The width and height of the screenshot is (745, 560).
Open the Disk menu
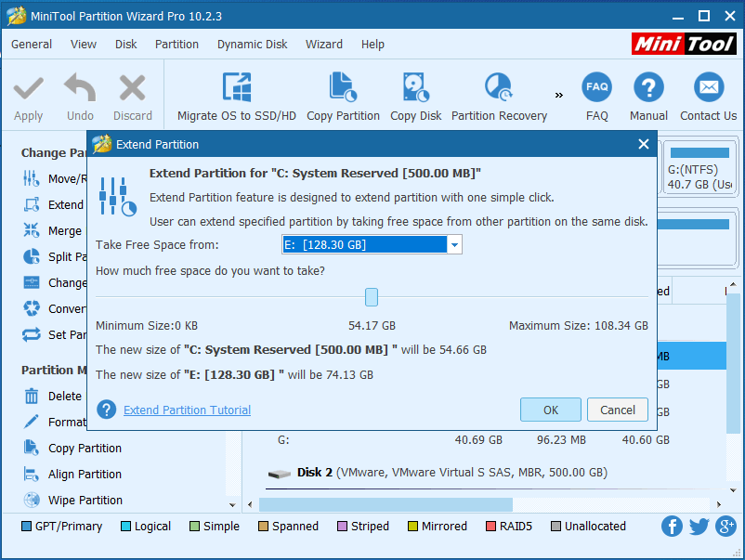125,44
